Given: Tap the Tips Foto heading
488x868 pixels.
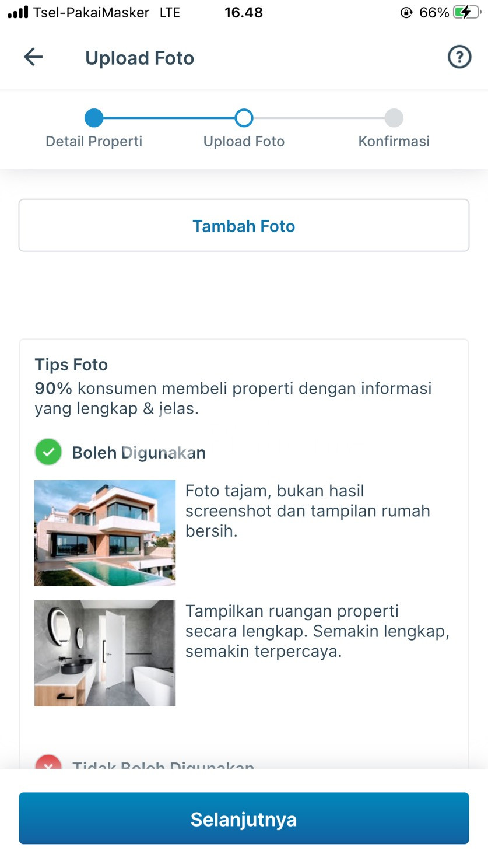Looking at the screenshot, I should (71, 365).
